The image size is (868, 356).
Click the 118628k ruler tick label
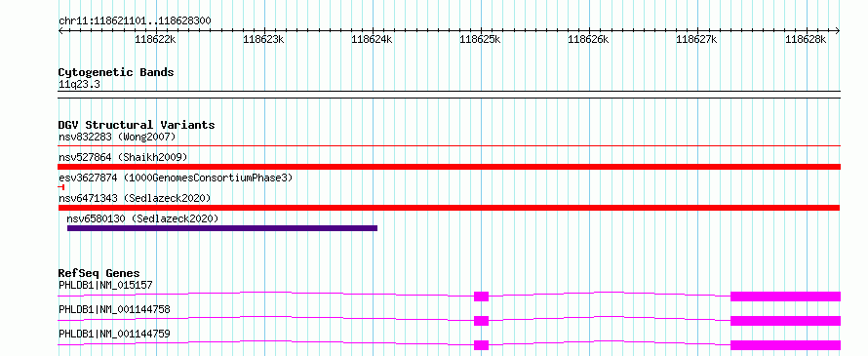pyautogui.click(x=806, y=39)
